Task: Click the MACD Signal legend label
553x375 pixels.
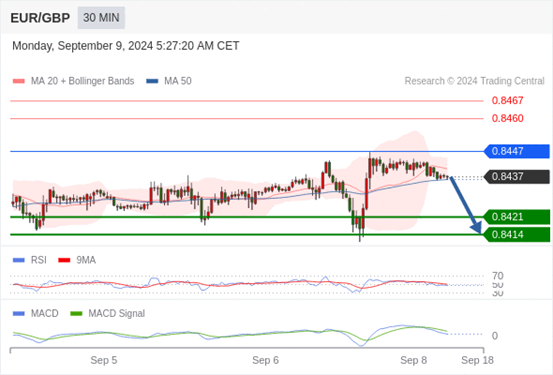Action: point(117,314)
